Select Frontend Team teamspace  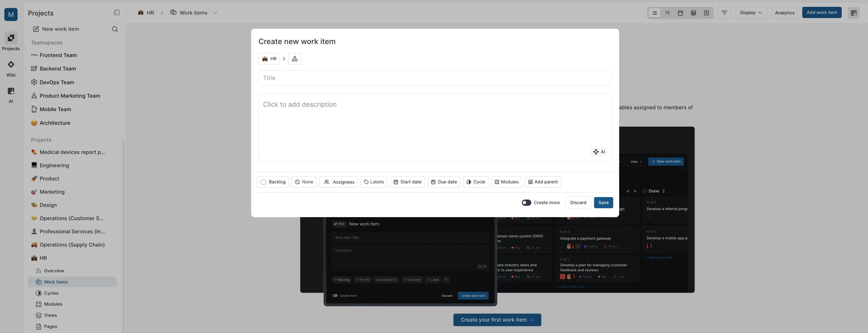(58, 55)
